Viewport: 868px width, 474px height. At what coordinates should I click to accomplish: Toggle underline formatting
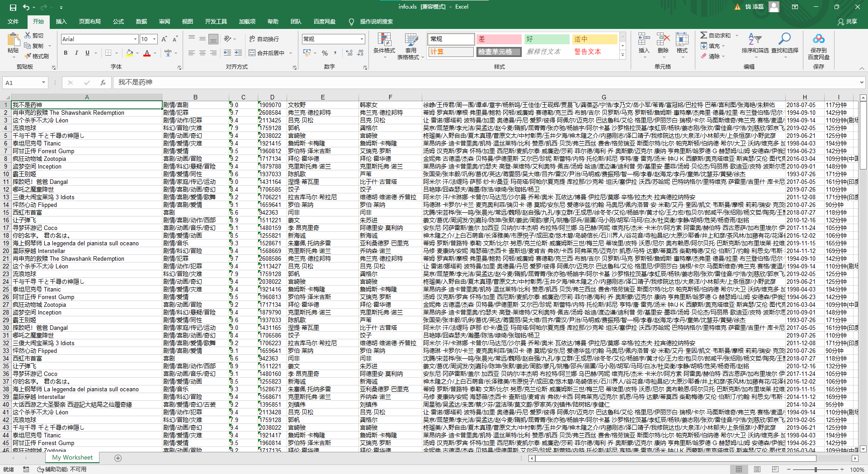click(x=87, y=53)
